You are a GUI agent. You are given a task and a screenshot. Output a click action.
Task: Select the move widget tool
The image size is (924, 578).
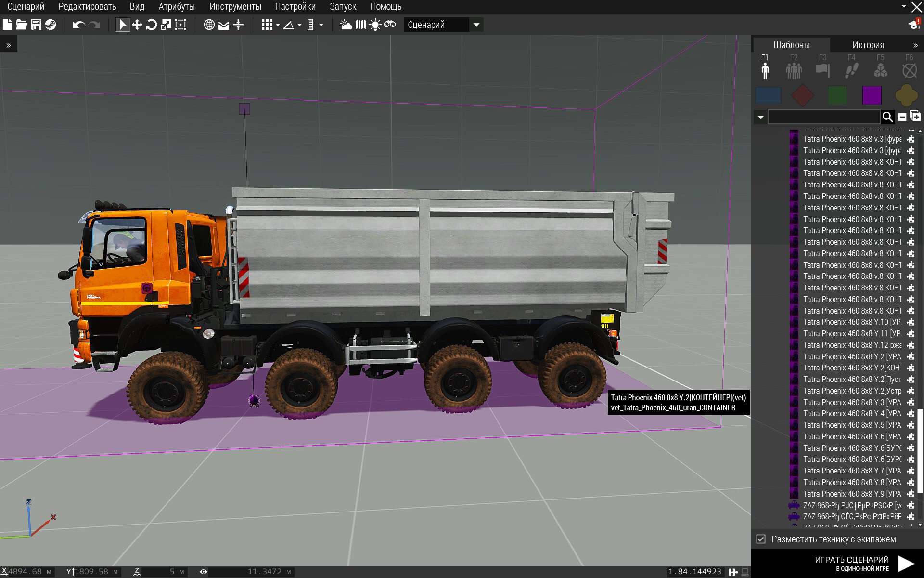coord(137,25)
